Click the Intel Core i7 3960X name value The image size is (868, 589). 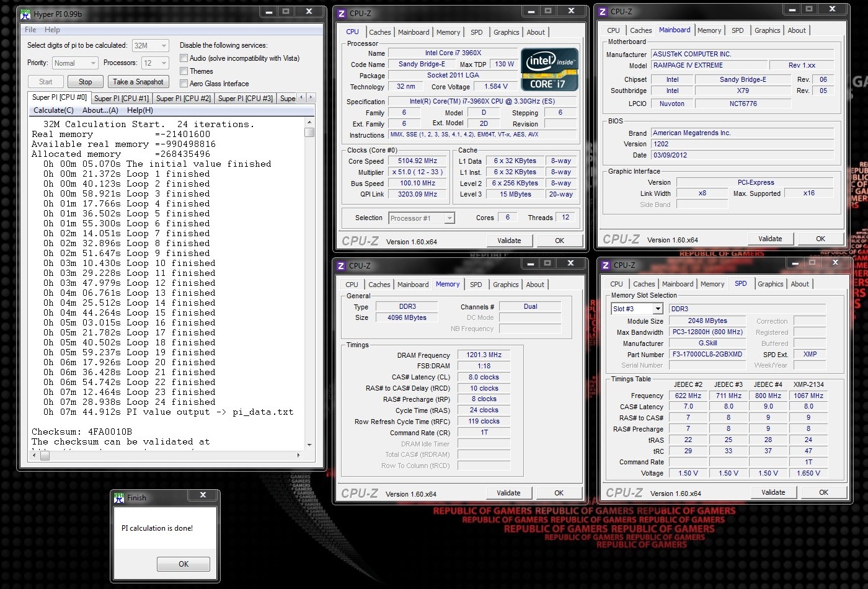click(x=453, y=53)
